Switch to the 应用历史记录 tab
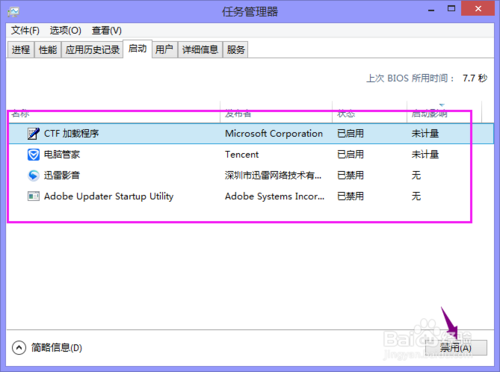The height and width of the screenshot is (372, 500). point(92,50)
